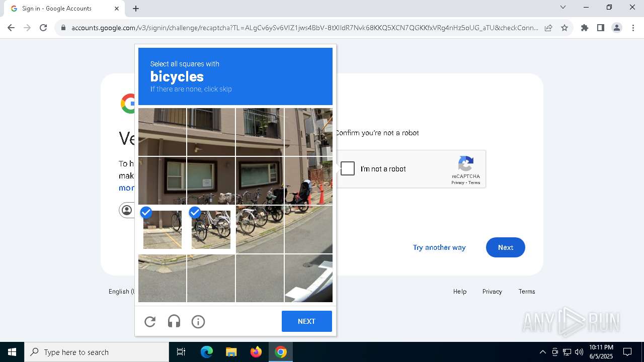
Task: View site information lock icon
Action: pos(63,28)
